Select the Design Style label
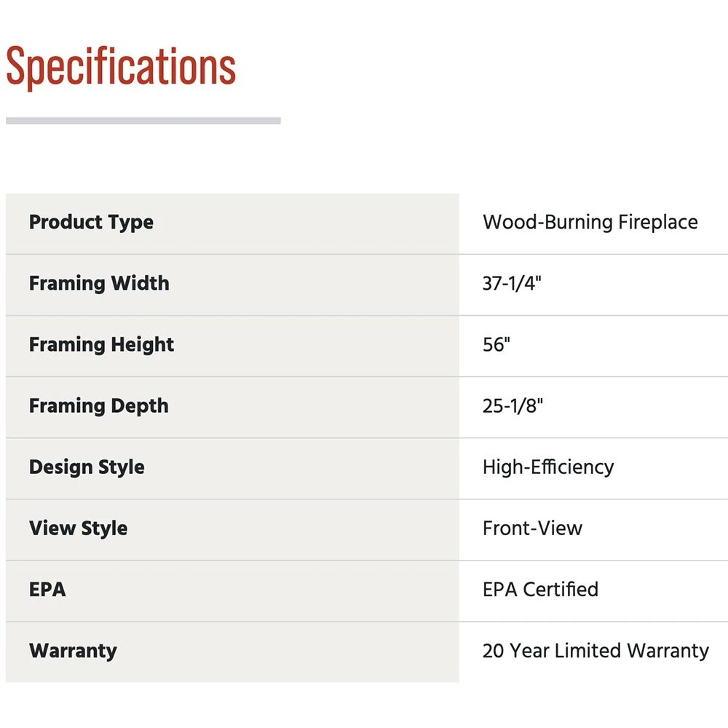The image size is (728, 728). (x=87, y=467)
